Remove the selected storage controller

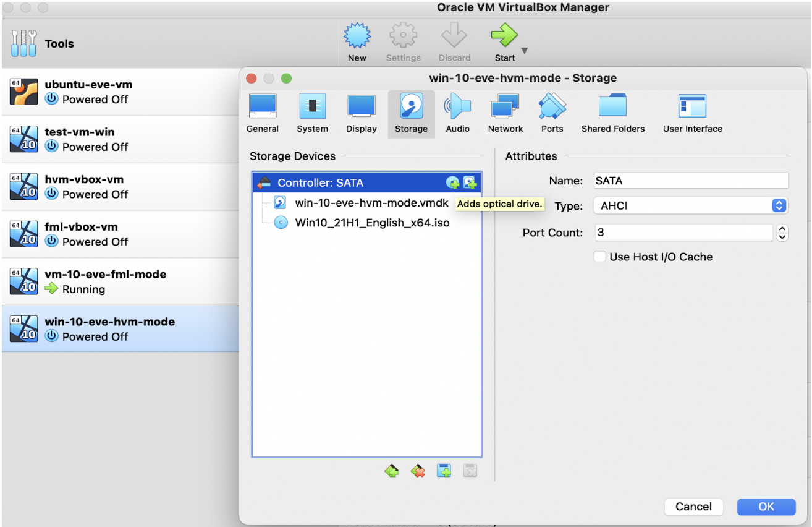[x=418, y=471]
